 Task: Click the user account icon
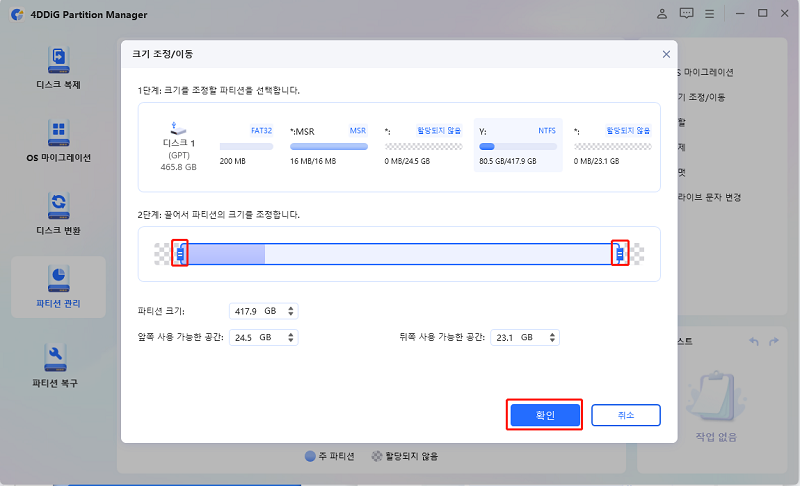[662, 14]
